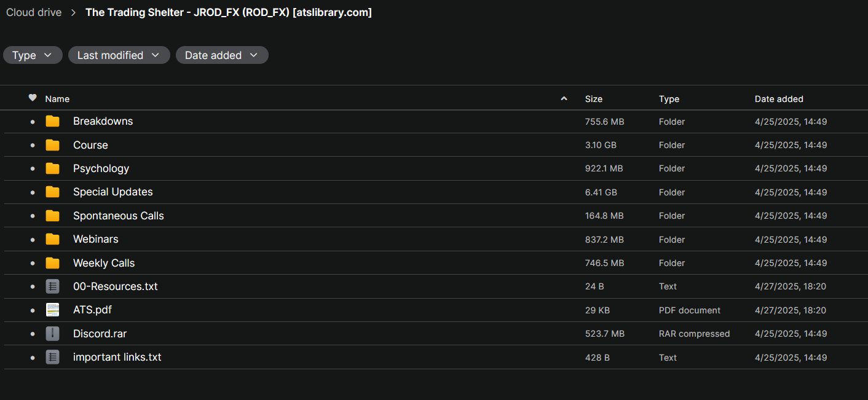
Task: Click the ATS.pdf document icon
Action: 53,310
